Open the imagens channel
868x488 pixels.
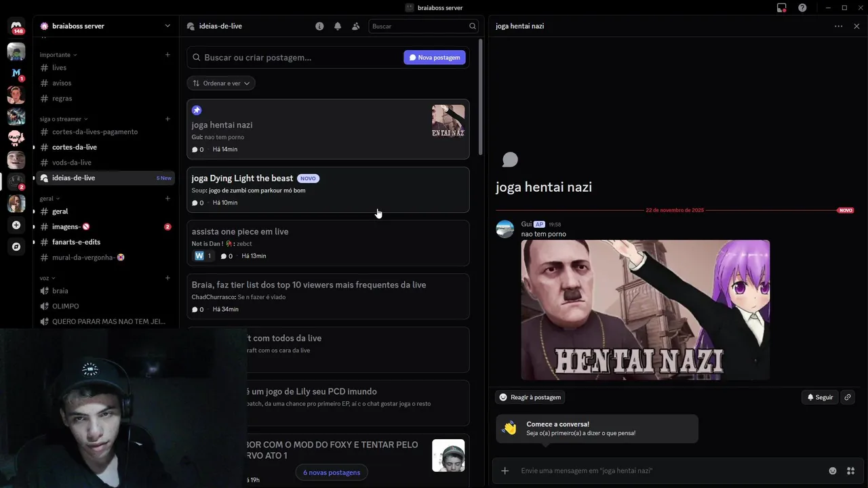[x=105, y=226]
